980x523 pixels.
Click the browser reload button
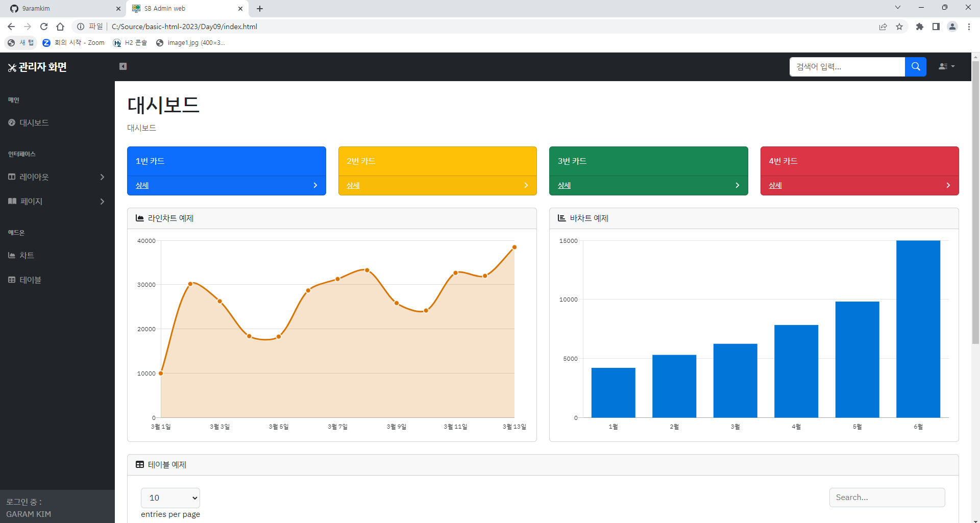pos(44,27)
